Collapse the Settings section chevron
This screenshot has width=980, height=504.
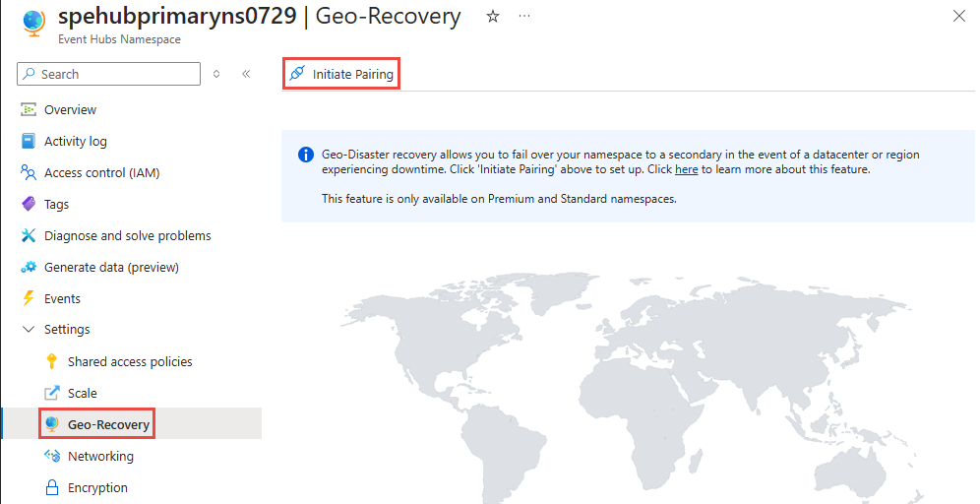(x=29, y=330)
